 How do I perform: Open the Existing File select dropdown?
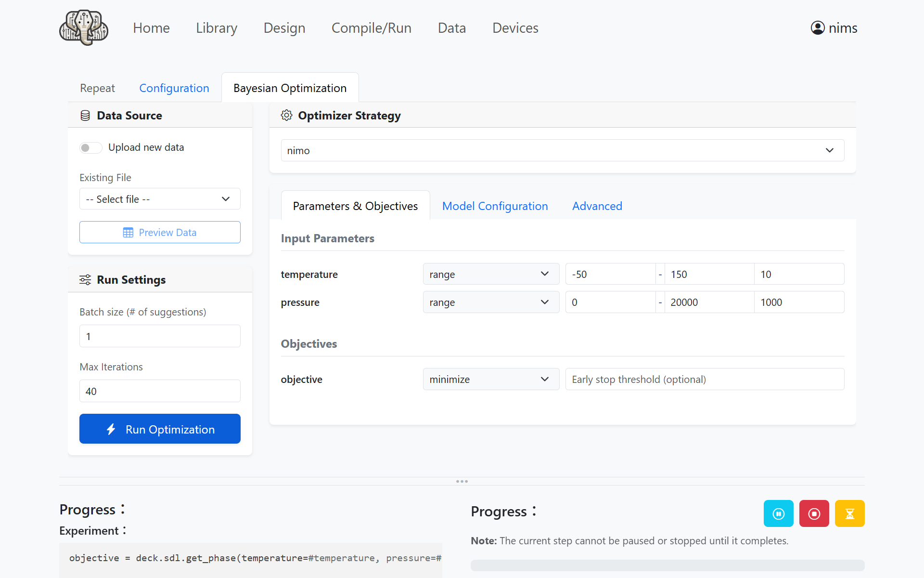(160, 199)
